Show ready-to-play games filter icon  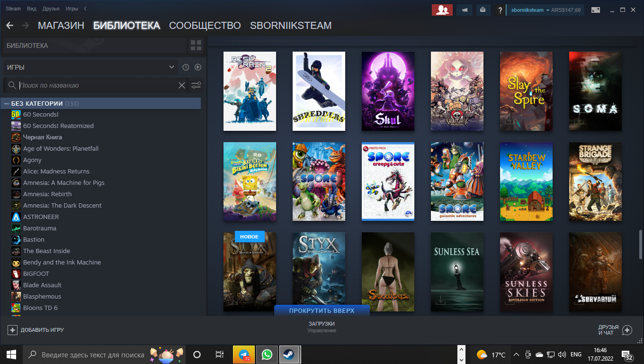pos(198,67)
